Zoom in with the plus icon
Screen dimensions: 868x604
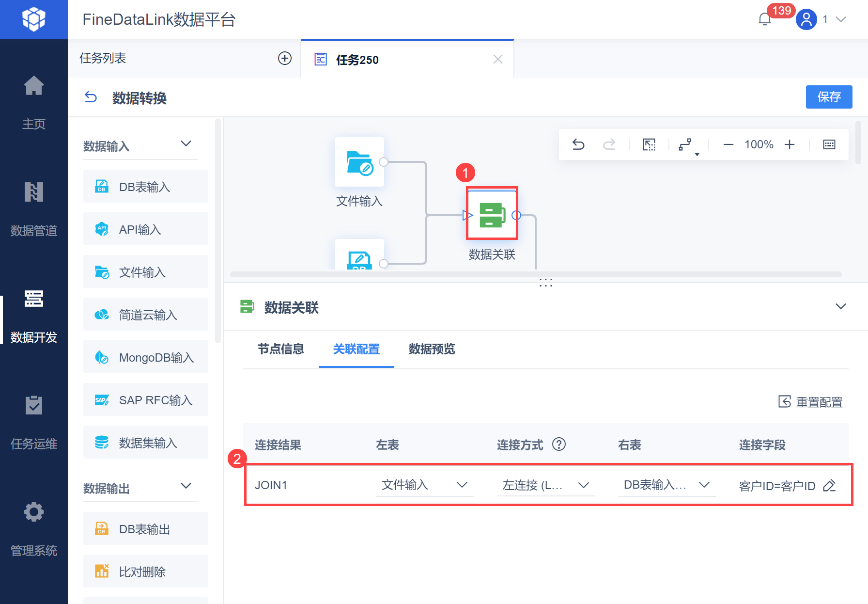click(x=790, y=144)
